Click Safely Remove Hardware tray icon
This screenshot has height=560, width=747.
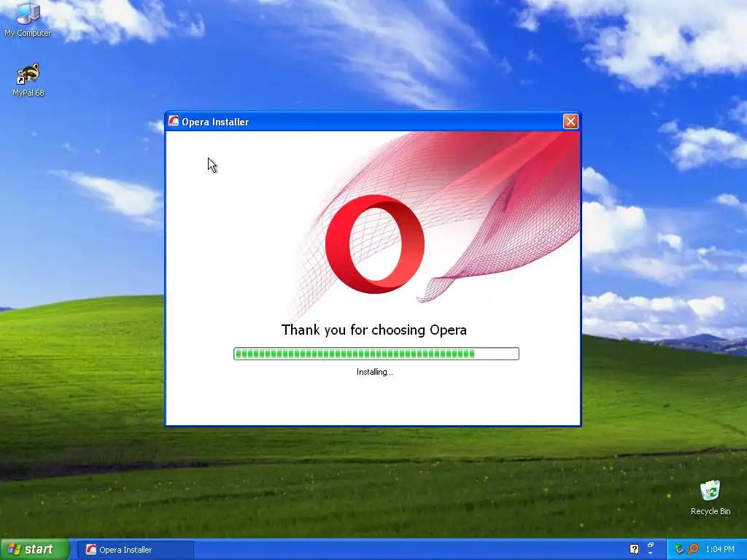click(679, 549)
